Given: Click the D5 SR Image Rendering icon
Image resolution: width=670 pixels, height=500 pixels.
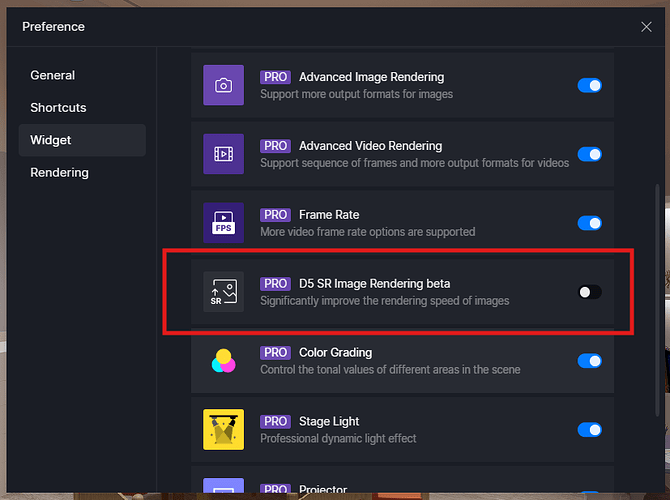Looking at the screenshot, I should coord(223,292).
